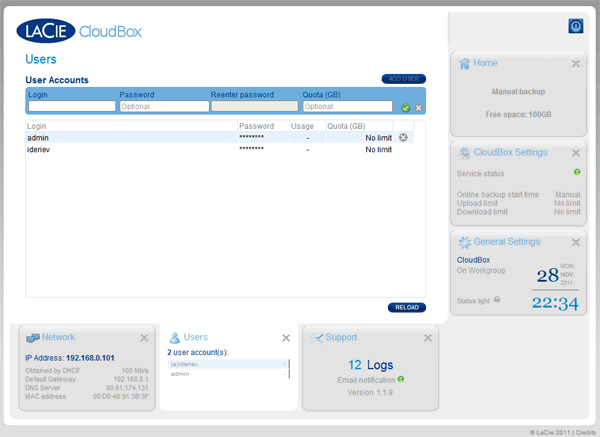Click the Support widget tools icon
The height and width of the screenshot is (437, 600).
pos(316,338)
